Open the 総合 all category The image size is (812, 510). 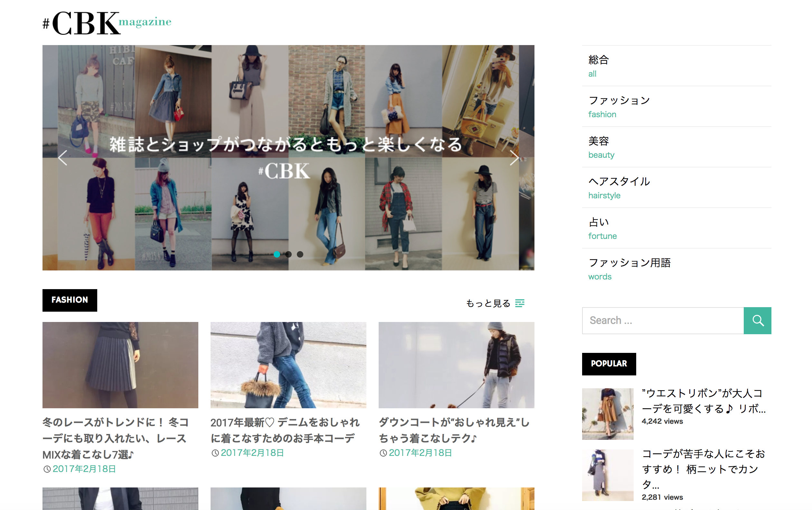click(x=676, y=66)
